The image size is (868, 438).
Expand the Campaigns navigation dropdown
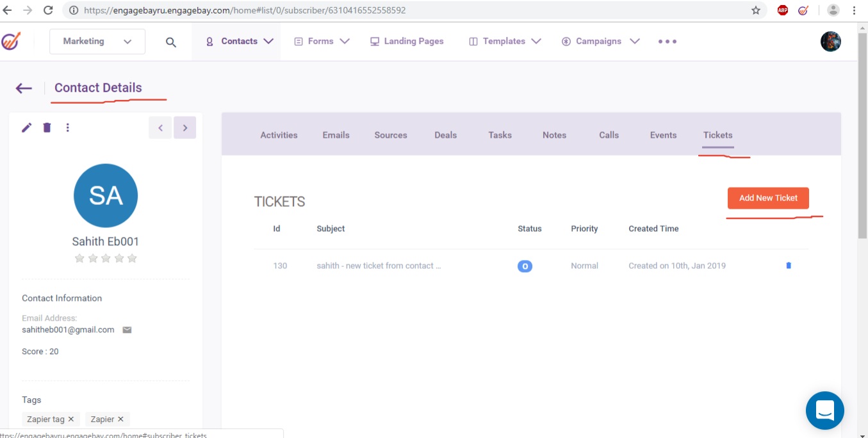600,42
